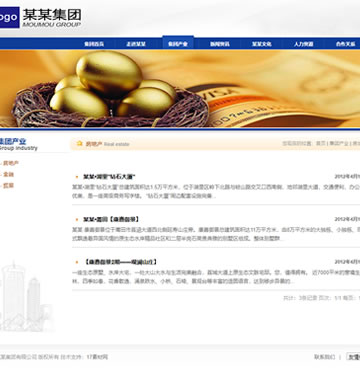This screenshot has height=380, width=360.
Task: Click the star icon beside 房地产 Real estate
Action: click(x=79, y=144)
